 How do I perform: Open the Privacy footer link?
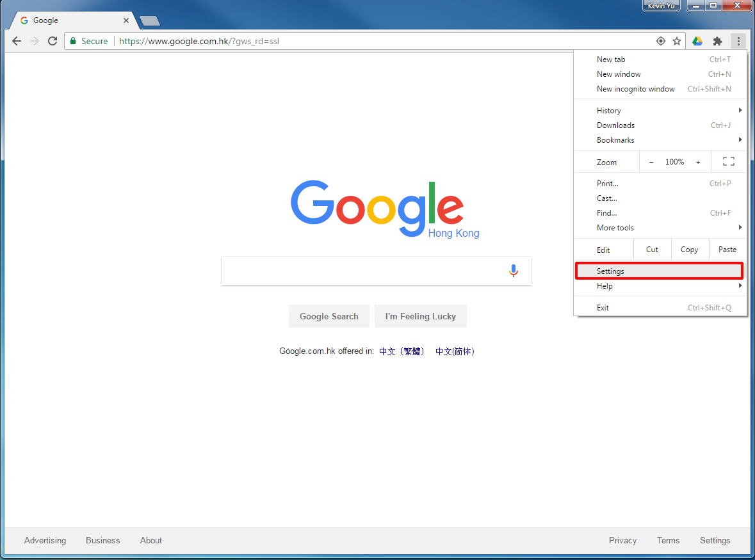coord(622,540)
